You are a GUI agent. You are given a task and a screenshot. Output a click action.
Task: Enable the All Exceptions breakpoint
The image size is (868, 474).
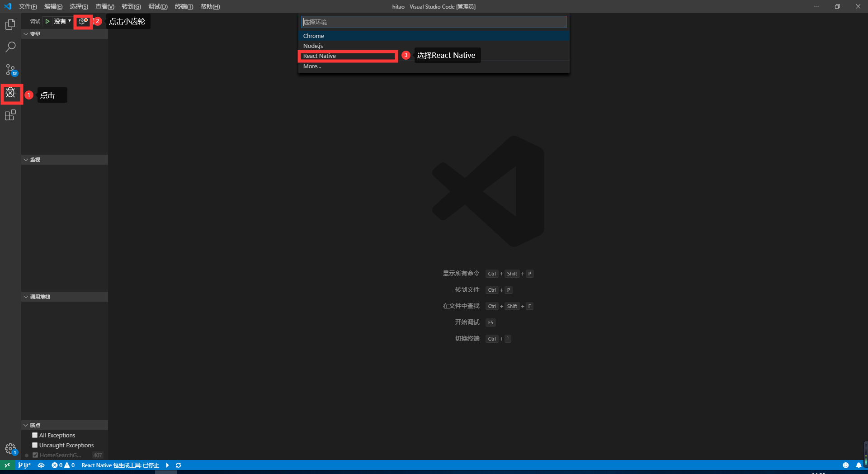[35, 435]
